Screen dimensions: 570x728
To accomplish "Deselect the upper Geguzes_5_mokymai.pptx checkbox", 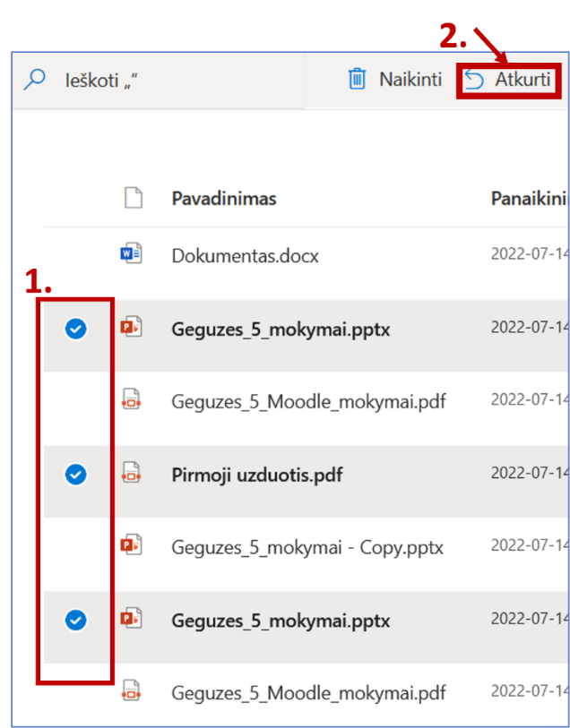I will (76, 330).
